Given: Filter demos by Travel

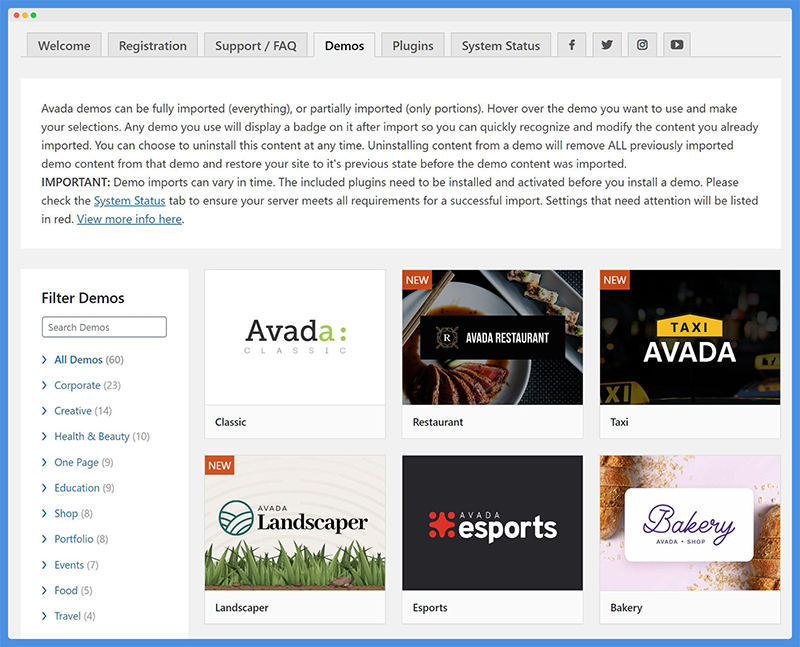Looking at the screenshot, I should pos(74,616).
